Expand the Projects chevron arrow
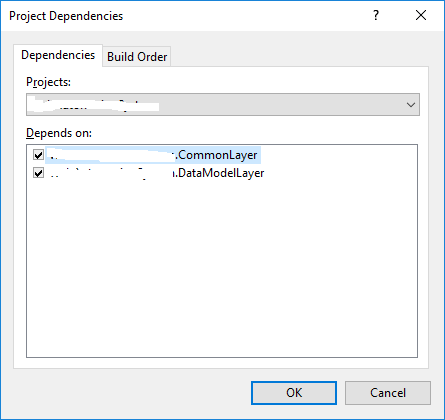This screenshot has width=445, height=420. pos(411,105)
